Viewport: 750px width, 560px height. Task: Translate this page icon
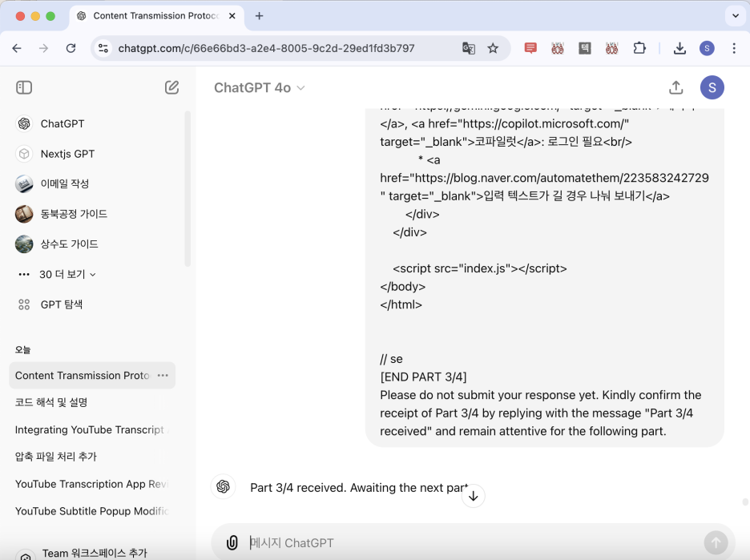468,48
